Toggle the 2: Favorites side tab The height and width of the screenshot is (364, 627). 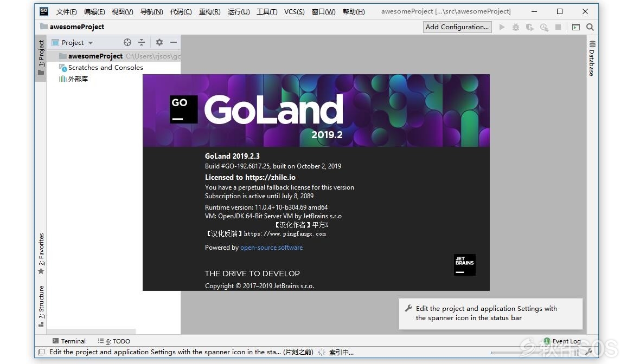pyautogui.click(x=41, y=254)
